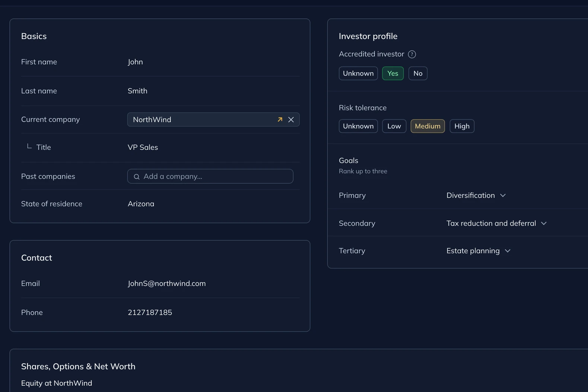This screenshot has height=392, width=588.
Task: Click the Contact section heading
Action: coord(36,258)
